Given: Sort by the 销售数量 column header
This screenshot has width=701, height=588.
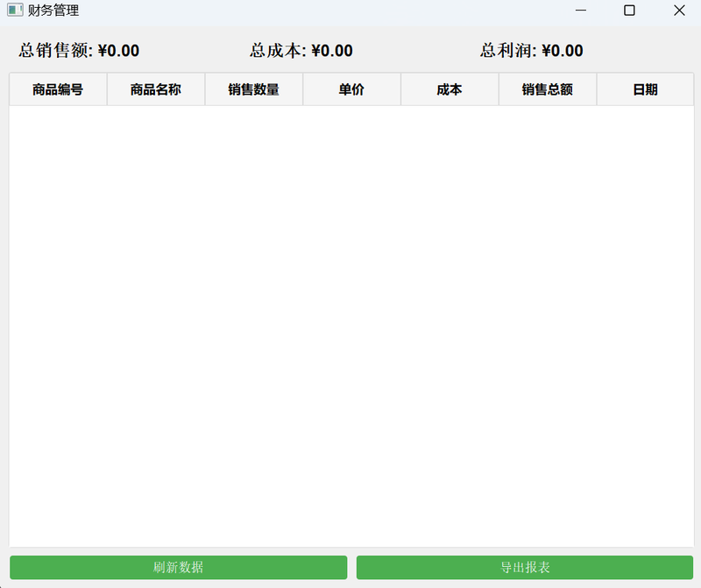Looking at the screenshot, I should point(253,89).
